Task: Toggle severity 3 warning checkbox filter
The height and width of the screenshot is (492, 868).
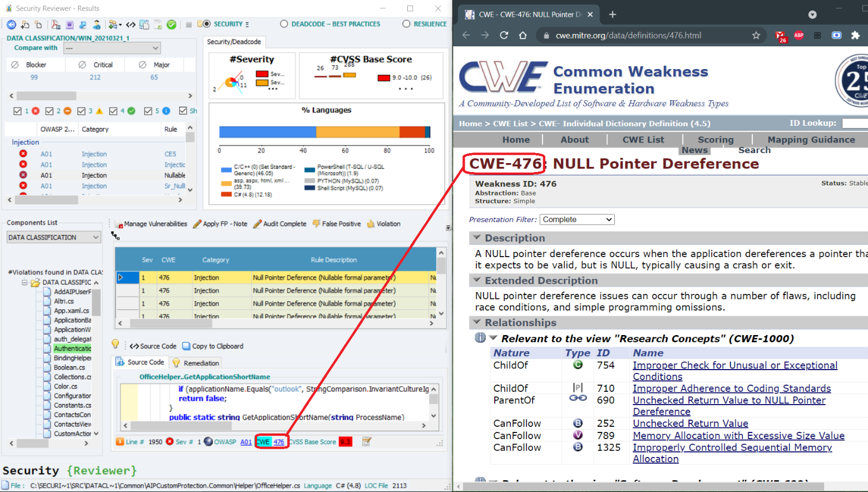Action: coord(81,111)
